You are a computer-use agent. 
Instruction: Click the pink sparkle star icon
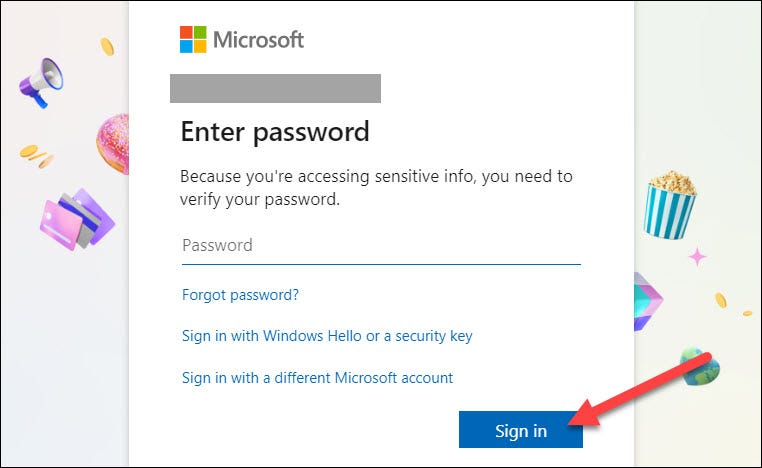tap(697, 257)
